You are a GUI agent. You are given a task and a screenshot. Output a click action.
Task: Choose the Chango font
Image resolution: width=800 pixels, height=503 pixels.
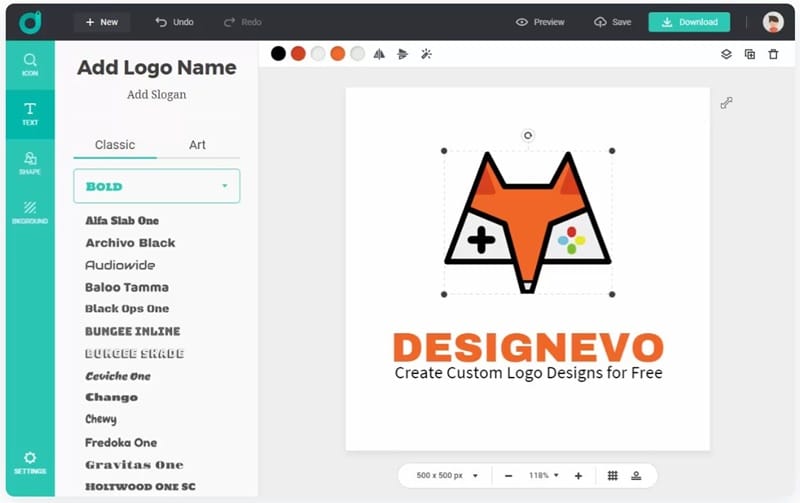click(111, 397)
